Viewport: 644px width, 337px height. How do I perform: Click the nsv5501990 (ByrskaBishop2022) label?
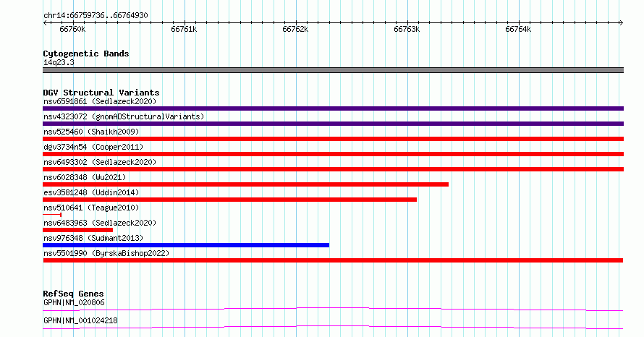coord(106,253)
